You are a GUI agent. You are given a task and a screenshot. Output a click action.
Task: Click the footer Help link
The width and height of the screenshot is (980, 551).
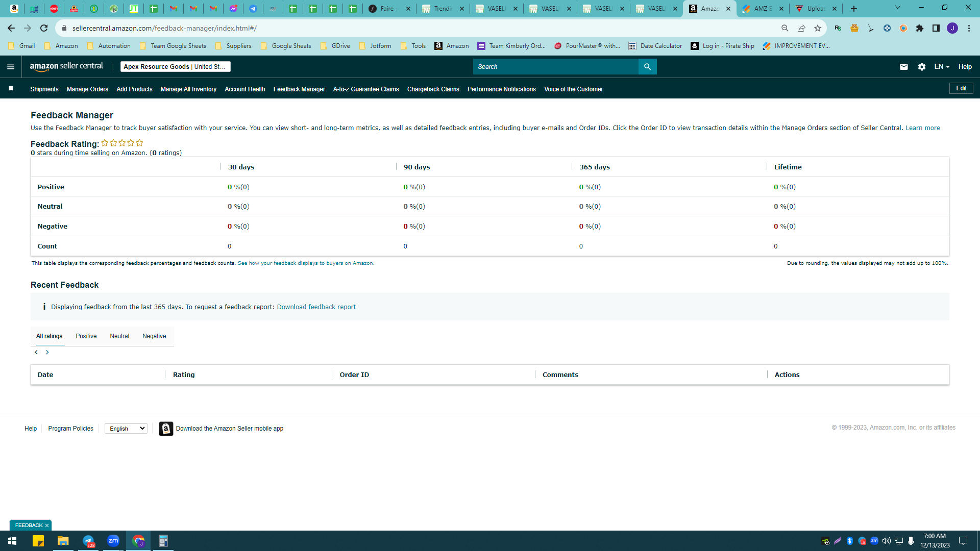click(x=31, y=429)
